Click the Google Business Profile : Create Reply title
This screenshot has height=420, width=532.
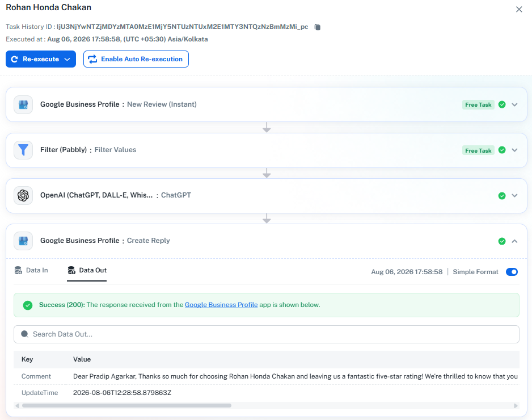pos(105,241)
